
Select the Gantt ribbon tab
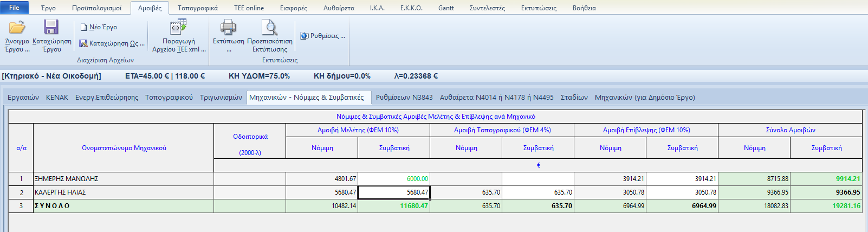[x=446, y=8]
